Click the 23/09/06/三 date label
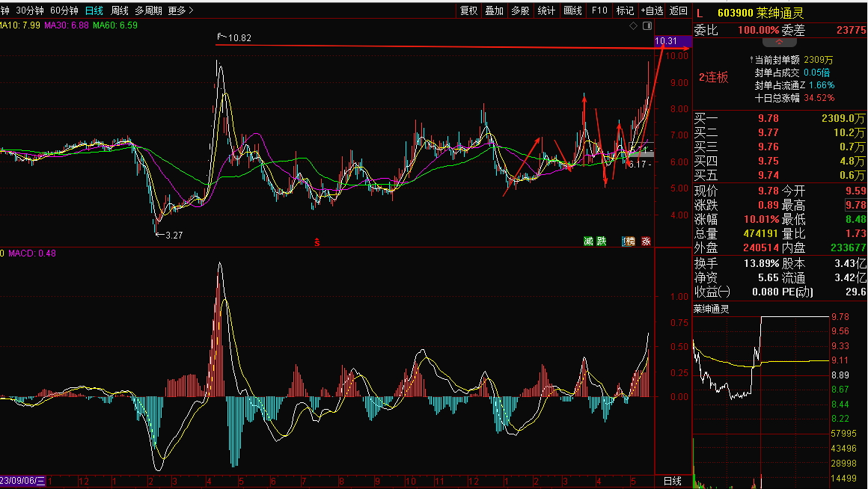The height and width of the screenshot is (489, 868). 22,481
